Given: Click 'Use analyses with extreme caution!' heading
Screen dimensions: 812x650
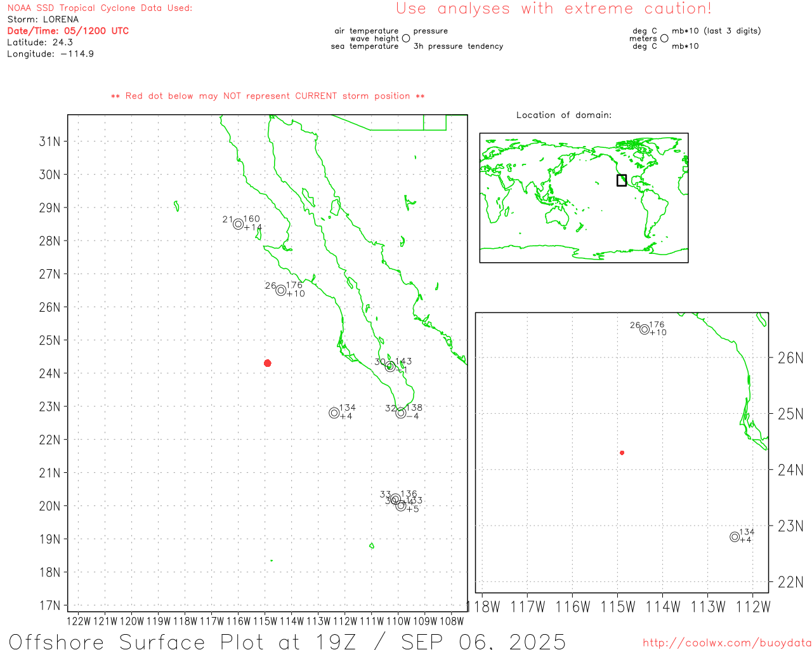Looking at the screenshot, I should [x=554, y=9].
